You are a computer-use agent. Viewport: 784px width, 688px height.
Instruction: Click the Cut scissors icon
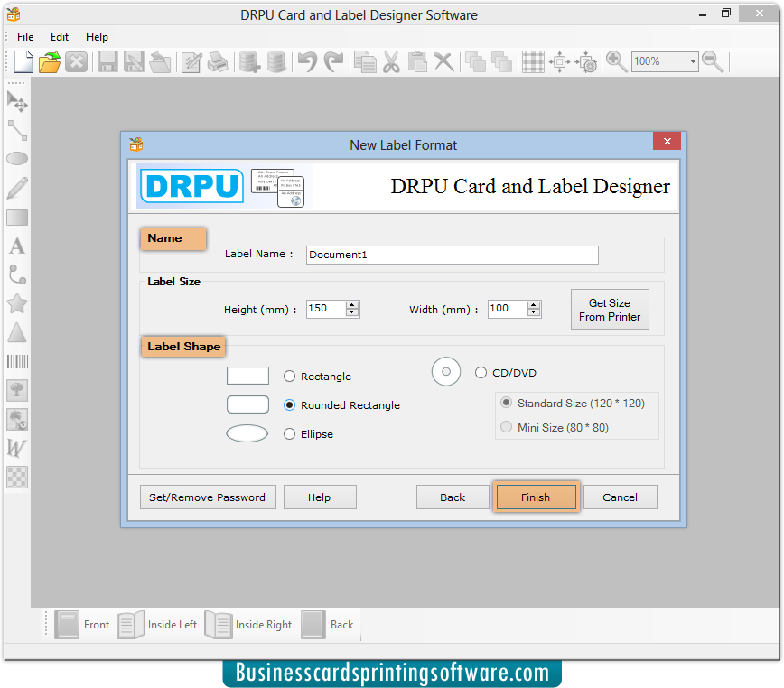(391, 62)
